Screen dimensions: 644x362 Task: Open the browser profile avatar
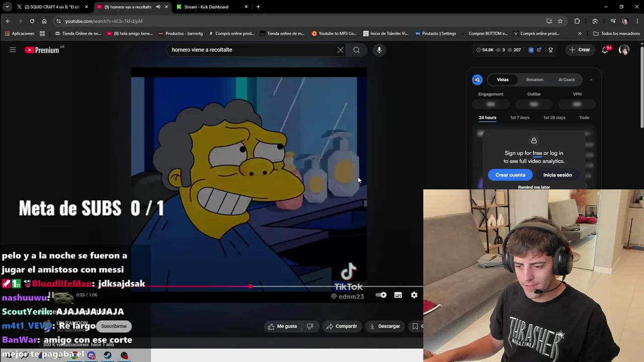coord(625,21)
